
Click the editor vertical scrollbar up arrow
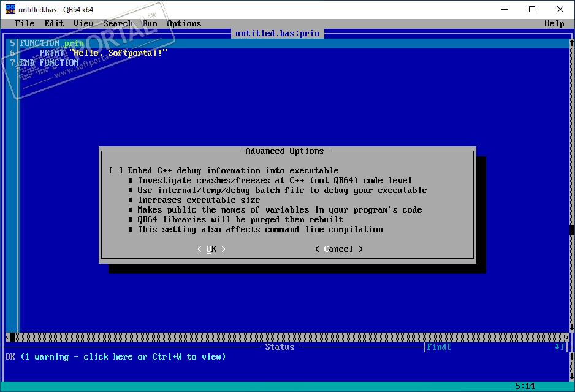(x=572, y=43)
